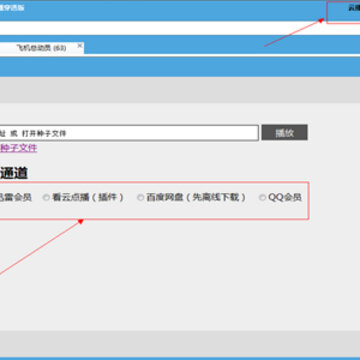Select the 看云点播（插件）radio button
The image size is (360, 360).
[x=46, y=197]
